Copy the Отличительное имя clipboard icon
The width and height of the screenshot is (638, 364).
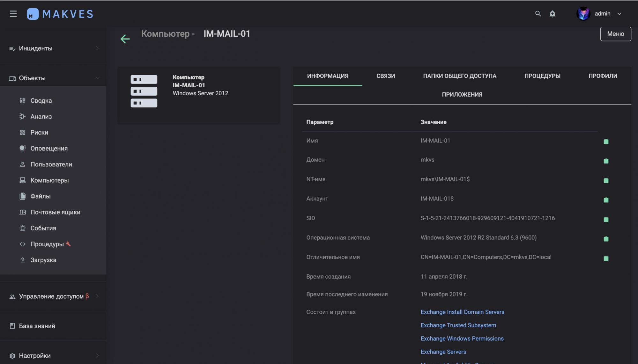(606, 258)
